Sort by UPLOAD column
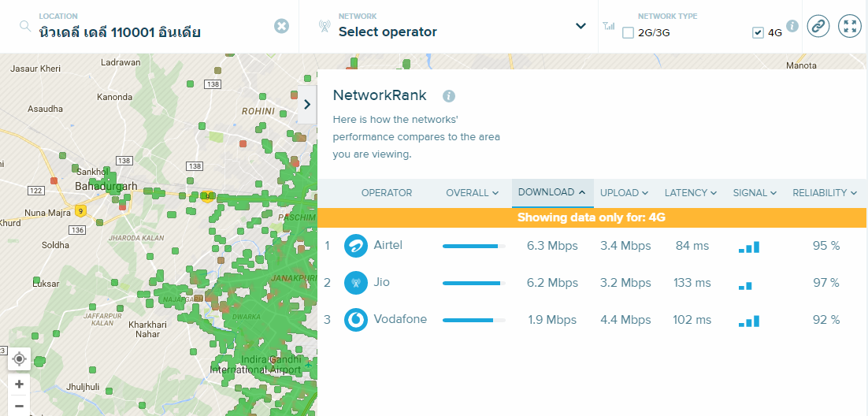The width and height of the screenshot is (868, 416). click(x=624, y=193)
